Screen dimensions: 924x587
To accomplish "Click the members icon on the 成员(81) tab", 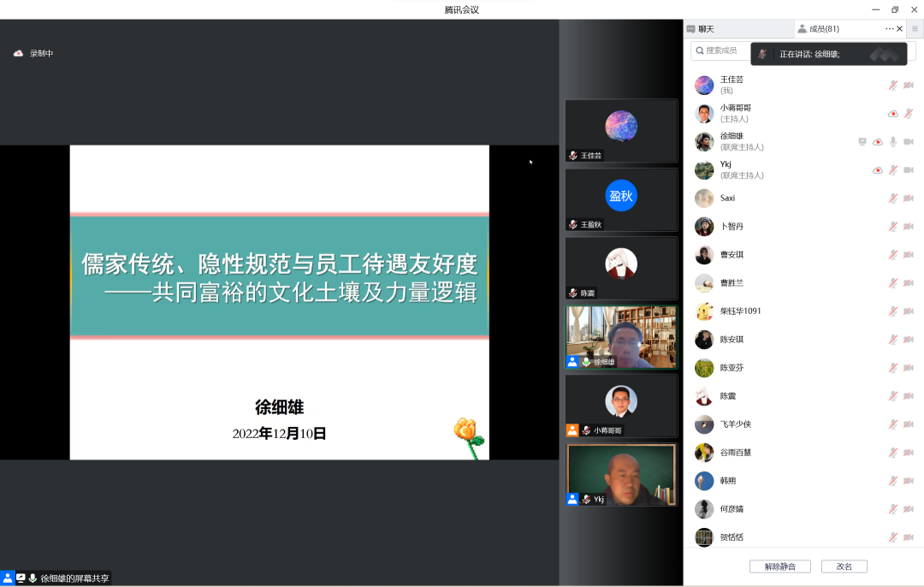I will point(802,27).
